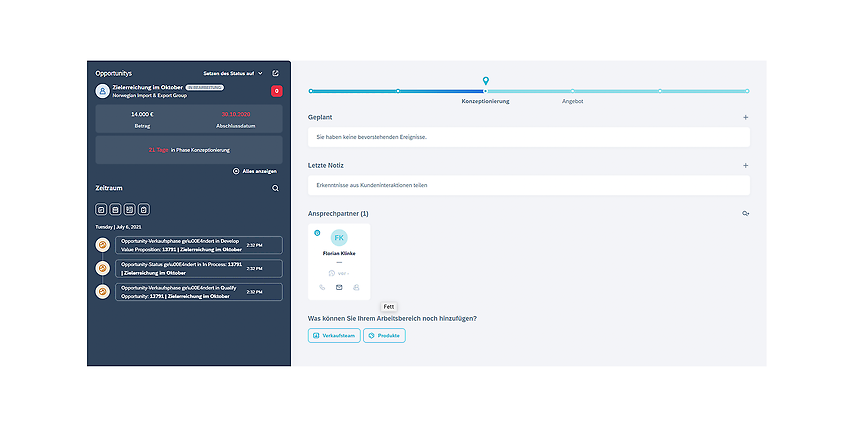Click the Zielerreichung im Oktober title
Viewport: 850px width, 425px height.
[x=147, y=87]
